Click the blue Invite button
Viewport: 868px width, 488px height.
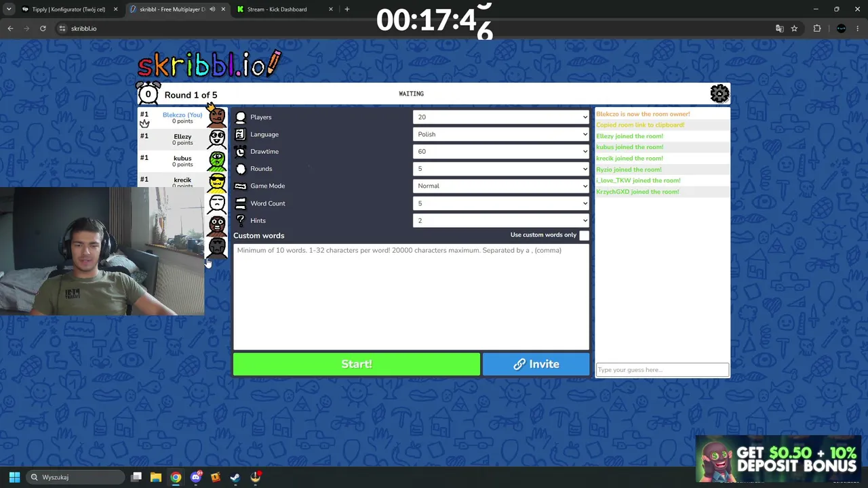tap(536, 365)
